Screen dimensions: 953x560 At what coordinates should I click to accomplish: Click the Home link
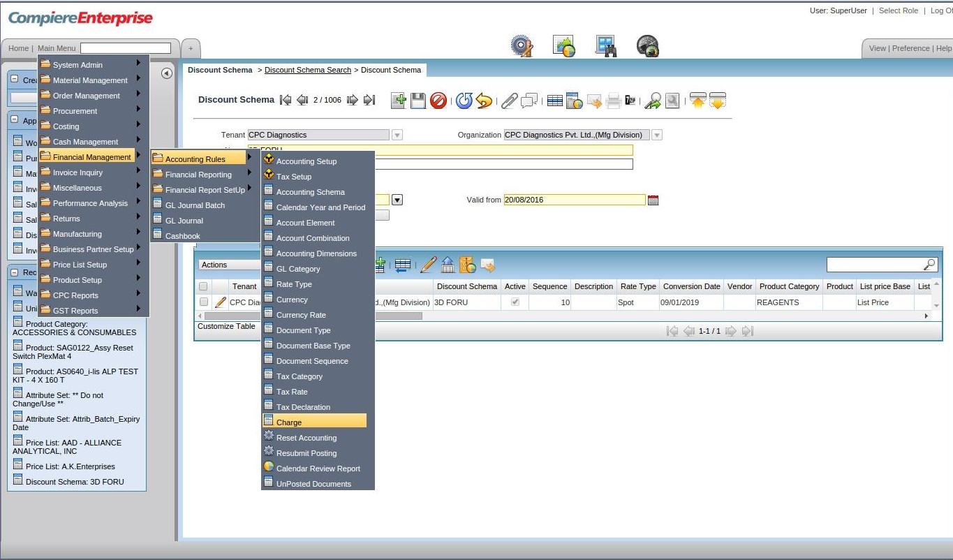pos(18,48)
